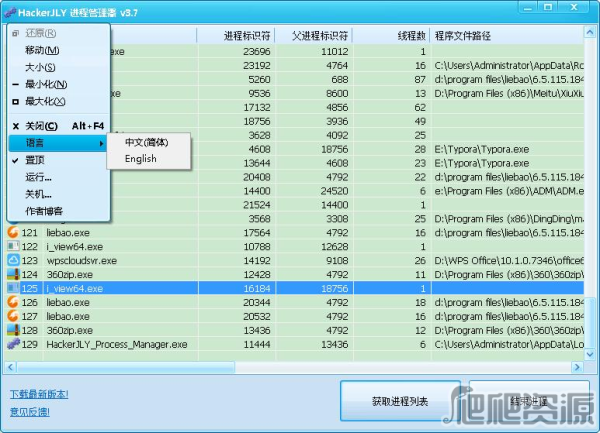
Task: Open the 运行... menu entry
Action: coord(59,177)
